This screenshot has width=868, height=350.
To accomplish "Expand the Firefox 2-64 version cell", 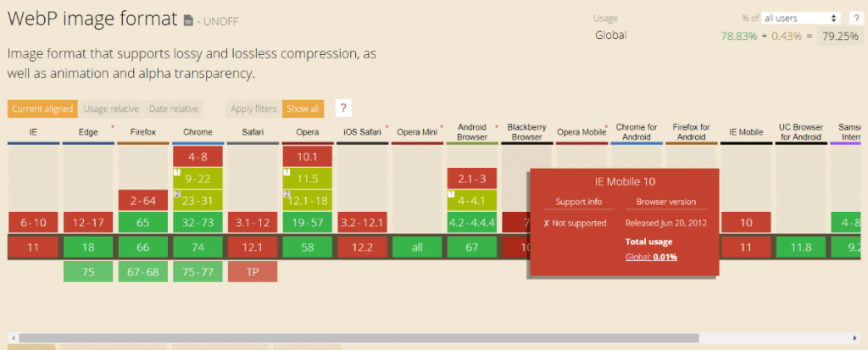I will [142, 201].
